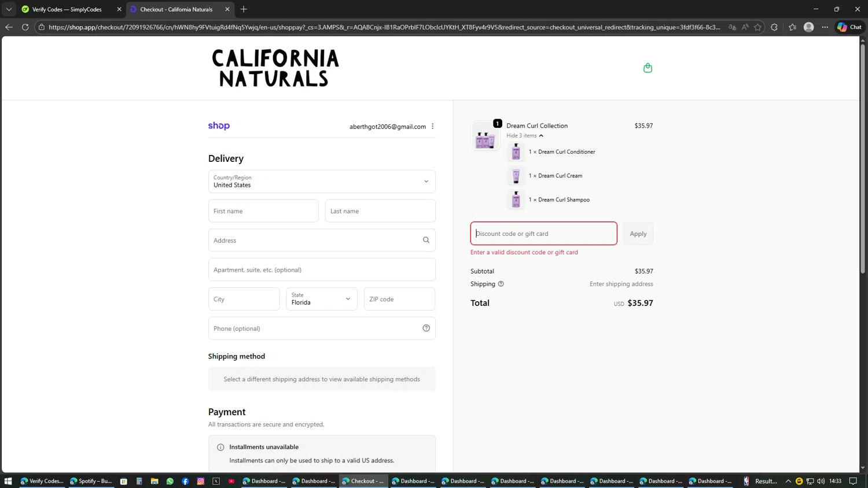Open X (Twitter) taskbar icon
This screenshot has height=488, width=868.
216,481
